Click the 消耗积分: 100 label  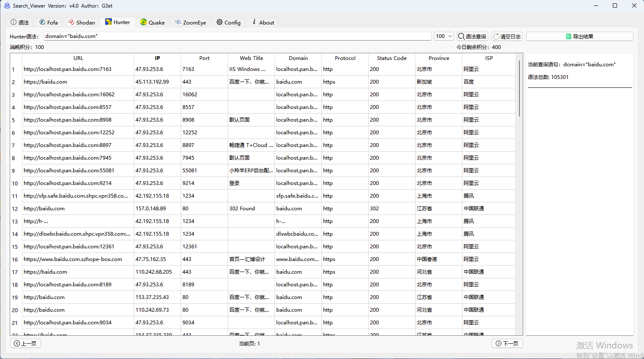[x=27, y=47]
